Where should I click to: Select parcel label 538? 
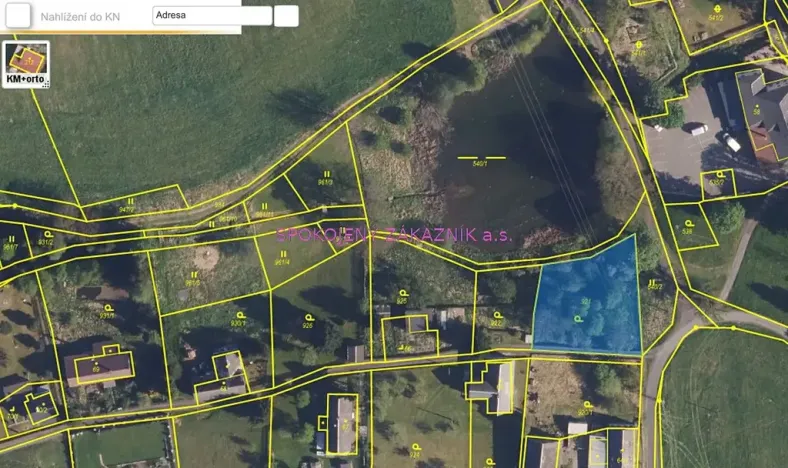(x=687, y=231)
